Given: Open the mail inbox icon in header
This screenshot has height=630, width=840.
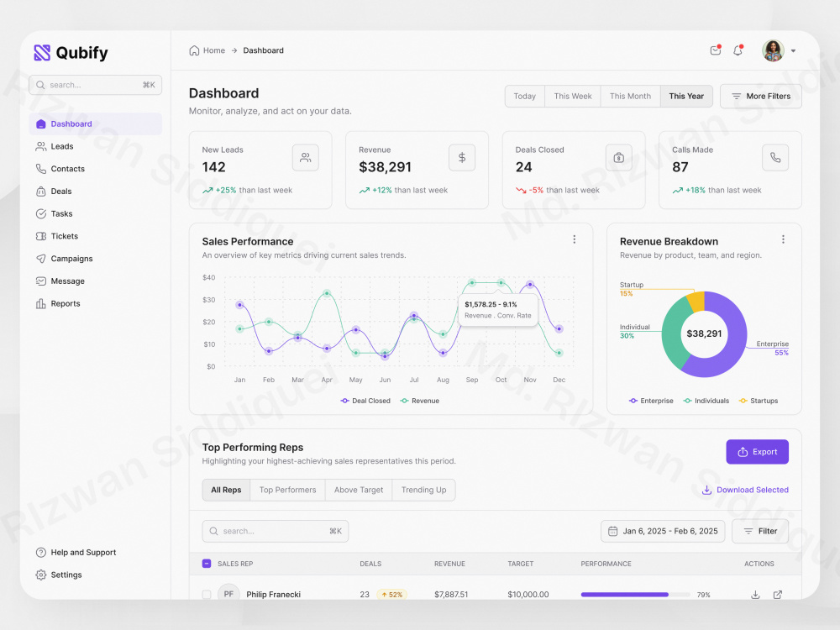Looking at the screenshot, I should (715, 50).
